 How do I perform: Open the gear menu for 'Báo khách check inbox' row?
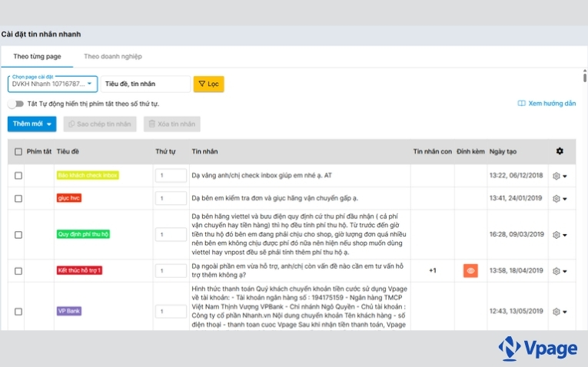(x=560, y=176)
